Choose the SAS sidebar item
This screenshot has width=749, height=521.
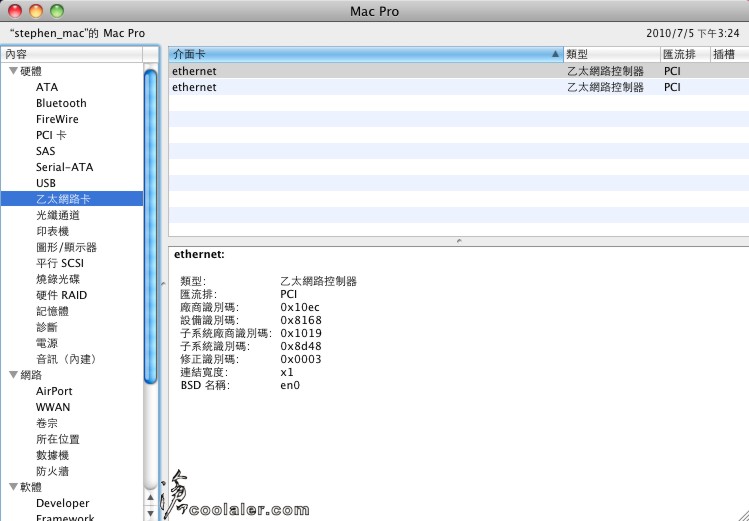point(45,151)
